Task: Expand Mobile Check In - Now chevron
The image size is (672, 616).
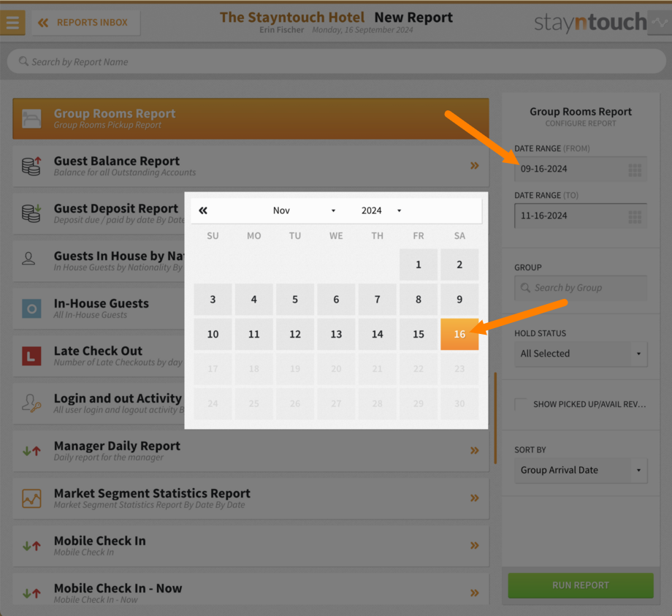Action: (x=475, y=593)
